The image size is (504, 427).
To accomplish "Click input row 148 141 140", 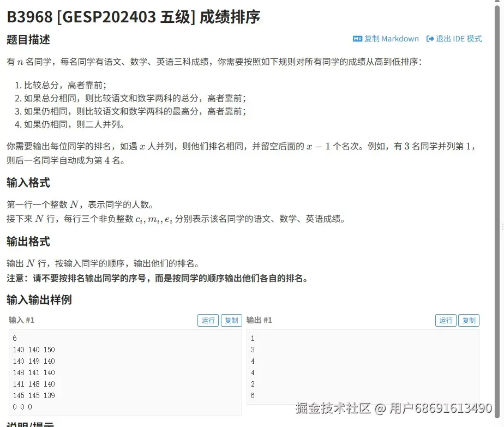I will pyautogui.click(x=34, y=372).
